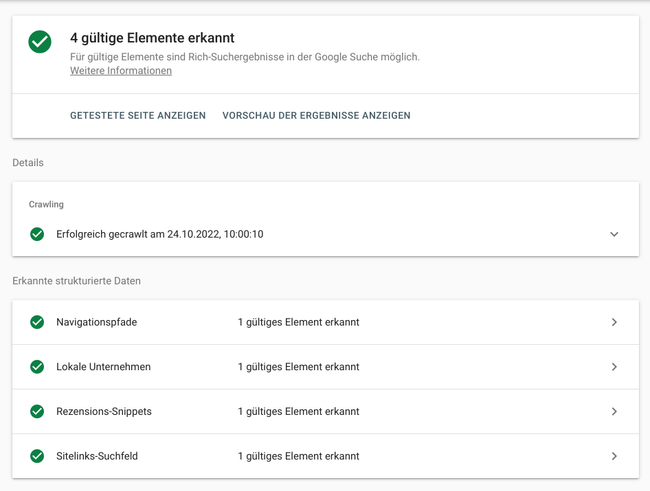The width and height of the screenshot is (650, 491).
Task: Click 'Getestete Seite anzeigen' button
Action: pos(138,116)
